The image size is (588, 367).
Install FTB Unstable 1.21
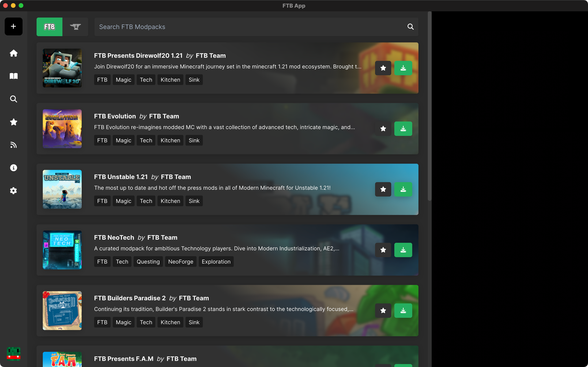tap(403, 189)
